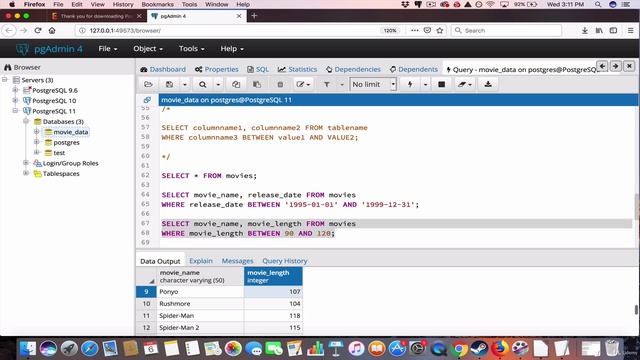This screenshot has width=640, height=360.
Task: Switch to the Dependencies tab
Action: (353, 69)
